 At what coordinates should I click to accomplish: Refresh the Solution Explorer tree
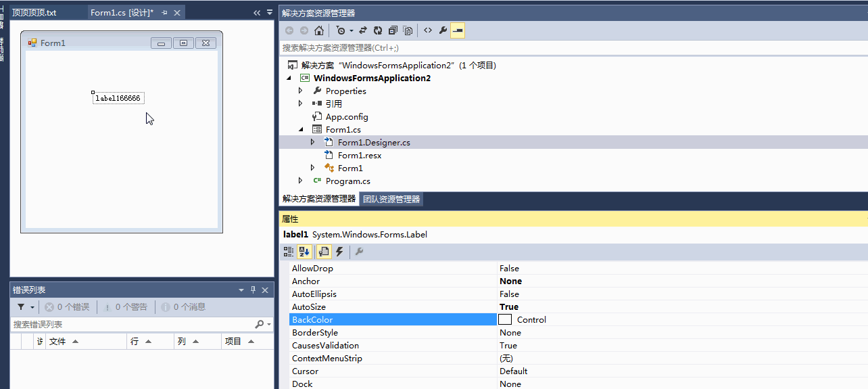click(378, 30)
